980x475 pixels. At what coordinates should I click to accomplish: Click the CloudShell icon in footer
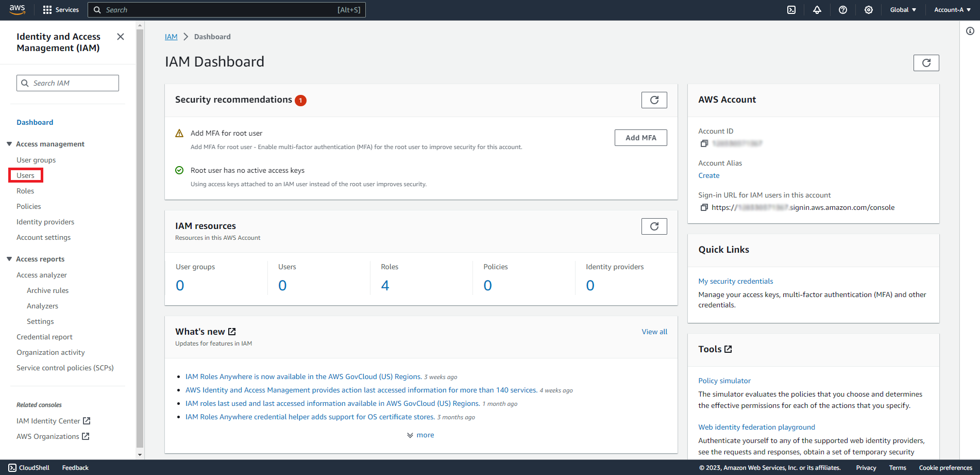tap(12, 468)
